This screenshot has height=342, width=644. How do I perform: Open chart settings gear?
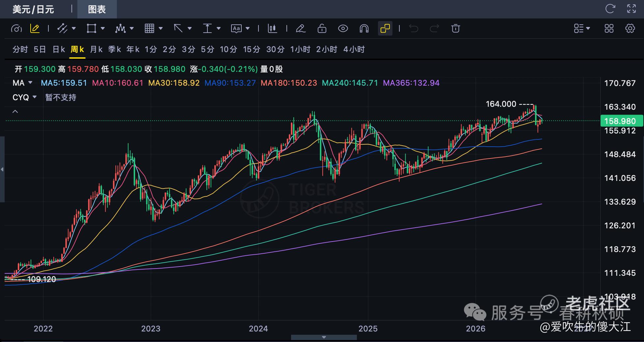pos(630,29)
